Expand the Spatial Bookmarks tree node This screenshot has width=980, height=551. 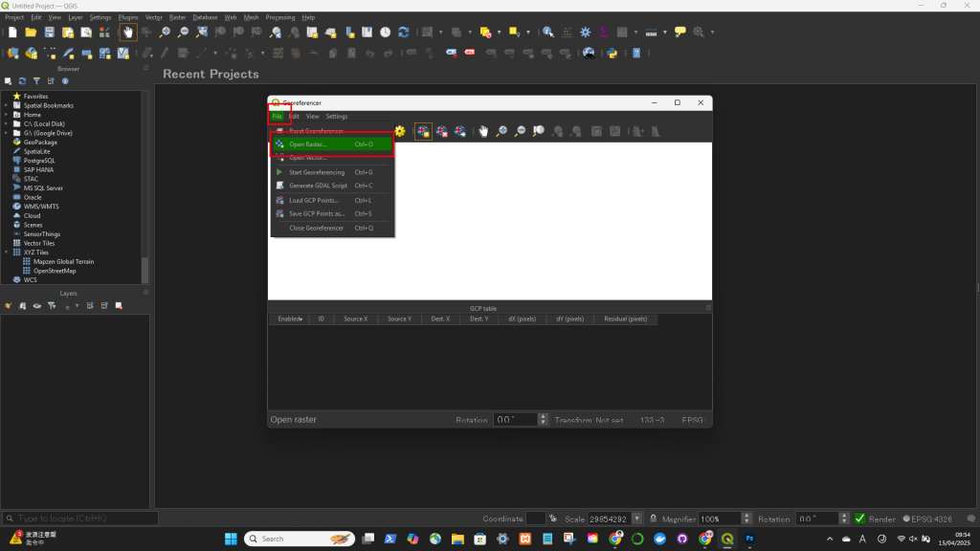point(7,105)
